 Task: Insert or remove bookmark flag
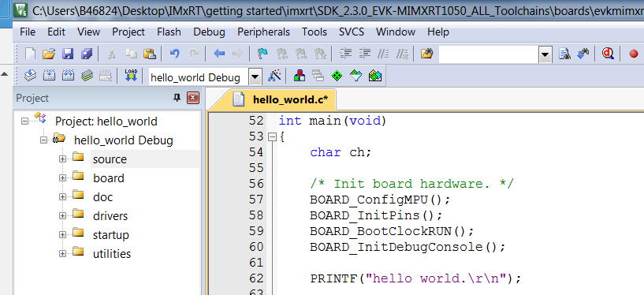coord(262,54)
